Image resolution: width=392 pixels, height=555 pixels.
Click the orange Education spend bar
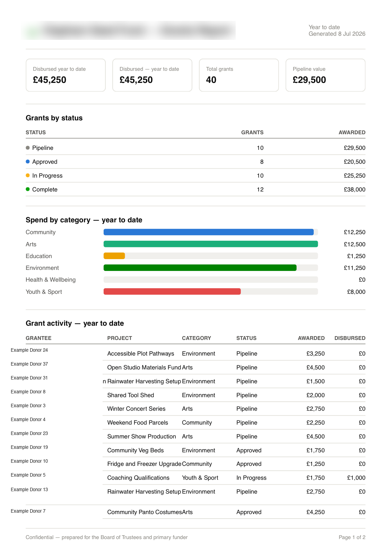(114, 256)
